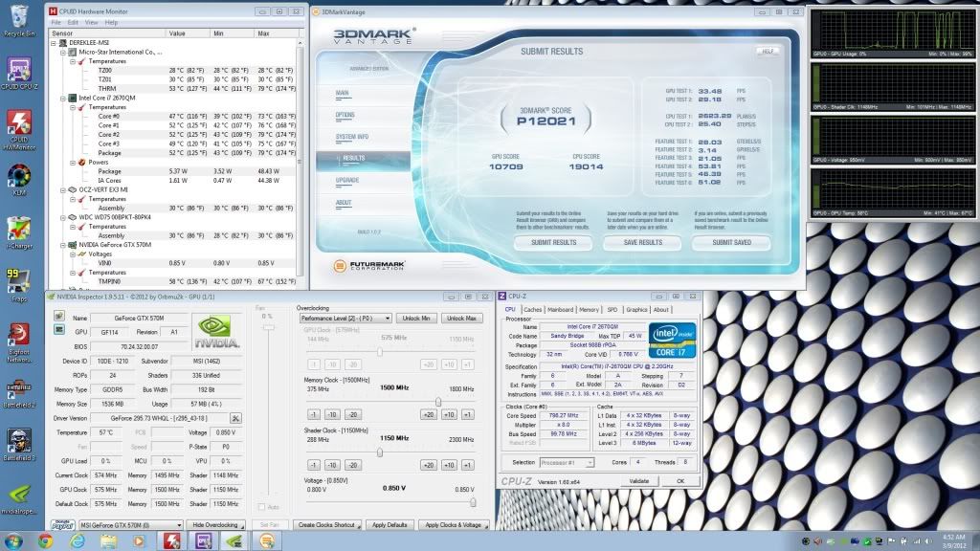
Task: Click the Shader Clock slider handle
Action: pos(379,452)
